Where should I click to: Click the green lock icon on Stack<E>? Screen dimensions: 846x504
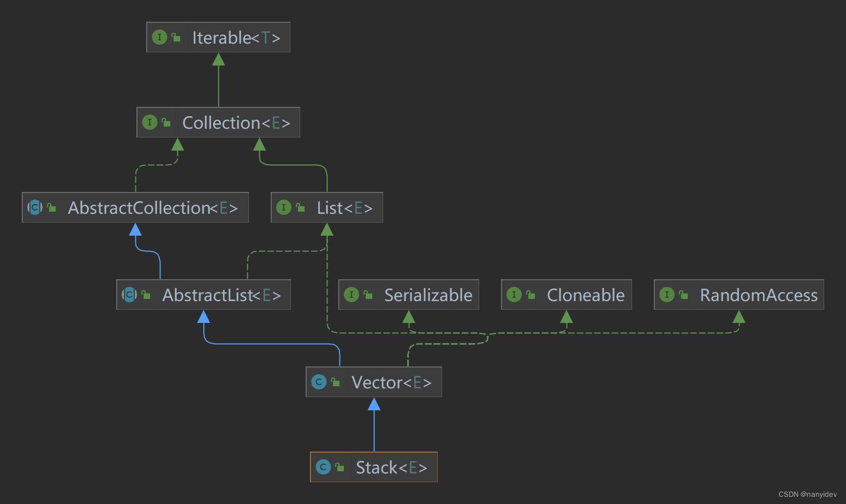pos(339,467)
